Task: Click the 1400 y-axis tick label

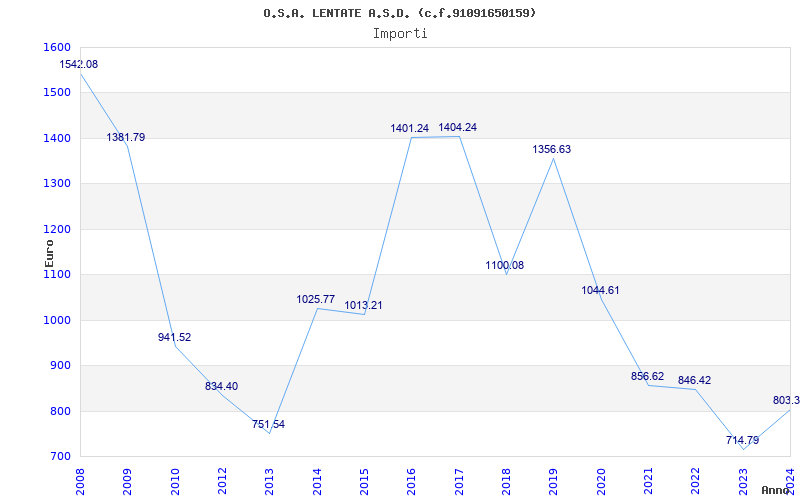Action: click(x=56, y=138)
